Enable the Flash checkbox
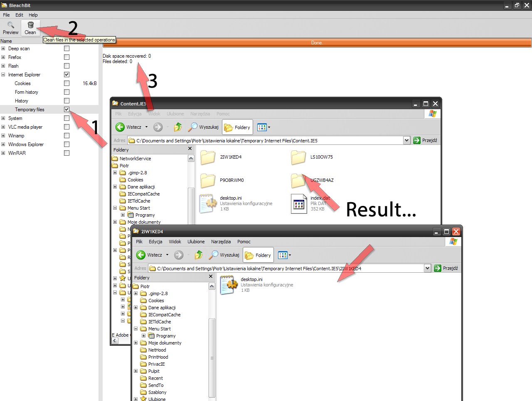The image size is (532, 401). pyautogui.click(x=66, y=66)
